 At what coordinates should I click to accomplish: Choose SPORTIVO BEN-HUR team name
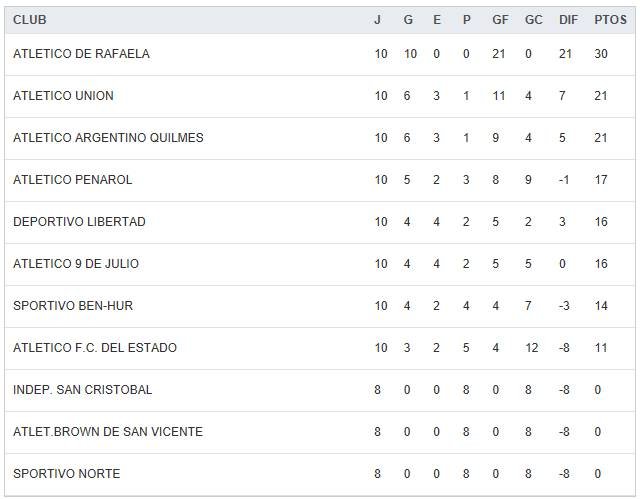73,306
